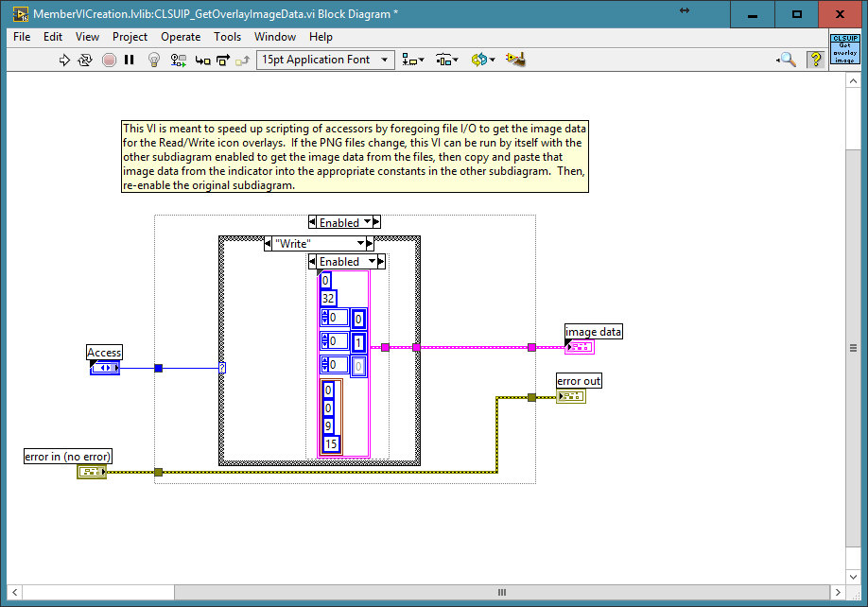
Task: Click the search magnifier in the toolbar
Action: click(x=786, y=59)
